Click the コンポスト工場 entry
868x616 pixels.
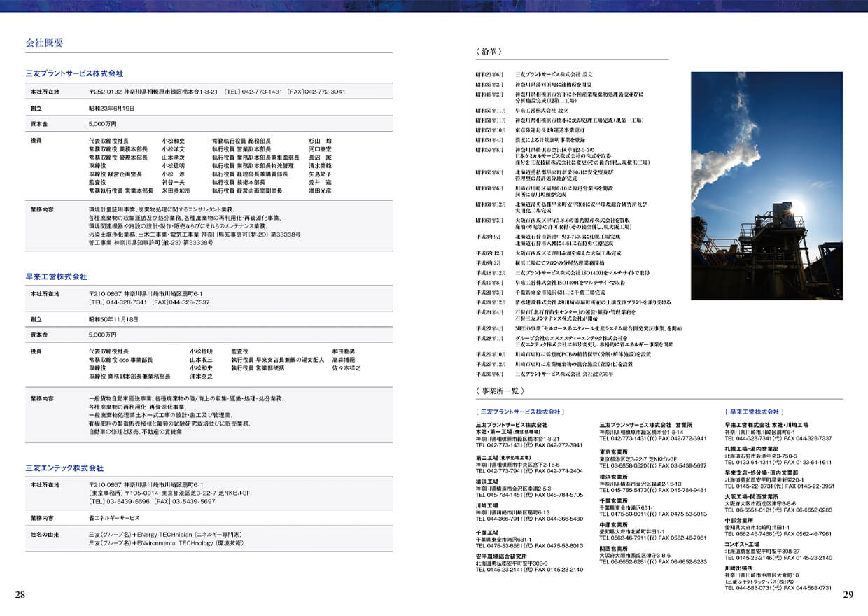(742, 544)
